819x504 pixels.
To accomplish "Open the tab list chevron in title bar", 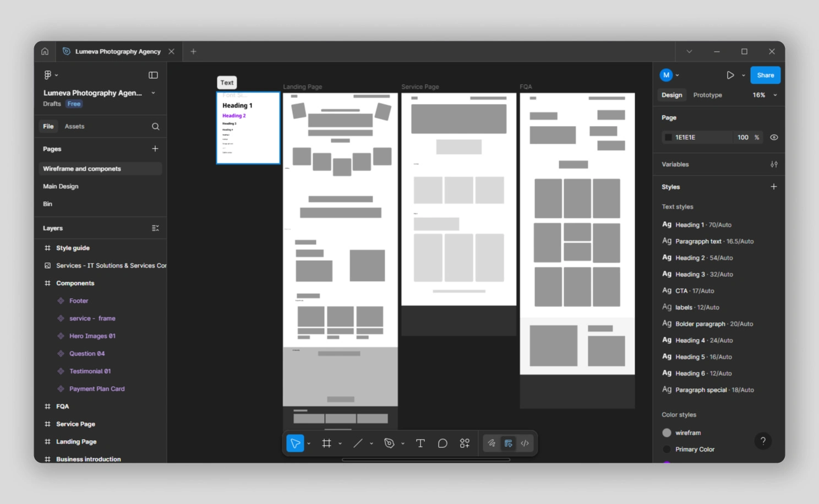I will [x=689, y=51].
